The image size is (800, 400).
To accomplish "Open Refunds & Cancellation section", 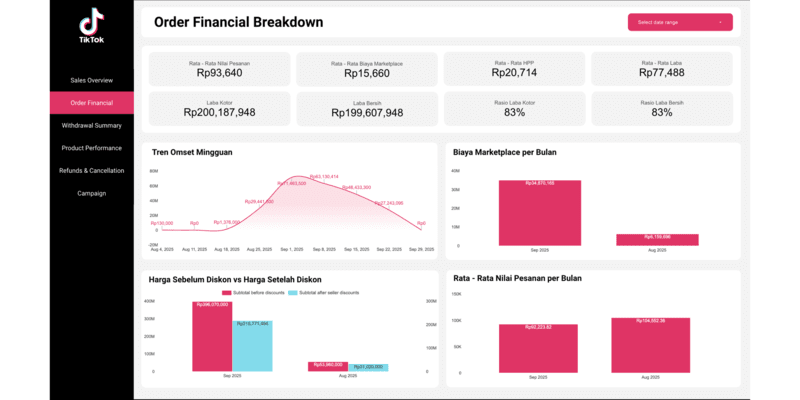I will coord(91,170).
